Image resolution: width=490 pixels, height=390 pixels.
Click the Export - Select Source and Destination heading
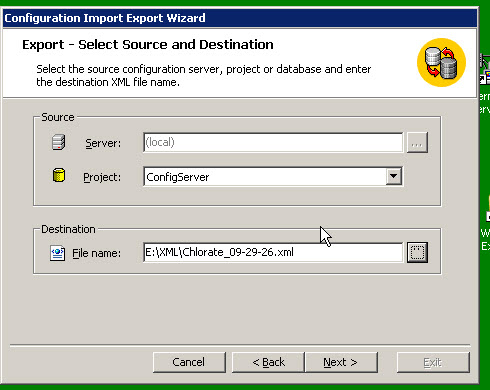coord(148,45)
